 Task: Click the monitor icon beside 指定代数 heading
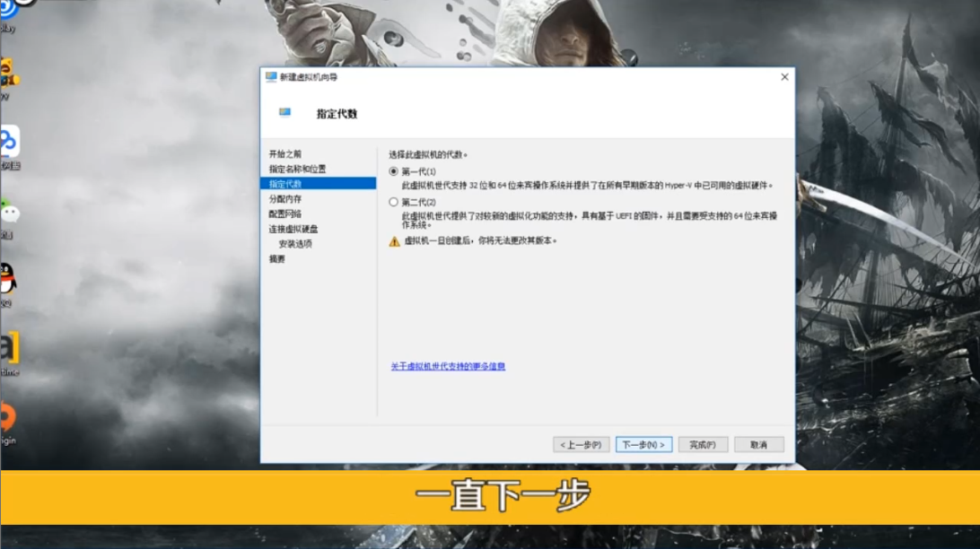pyautogui.click(x=285, y=112)
